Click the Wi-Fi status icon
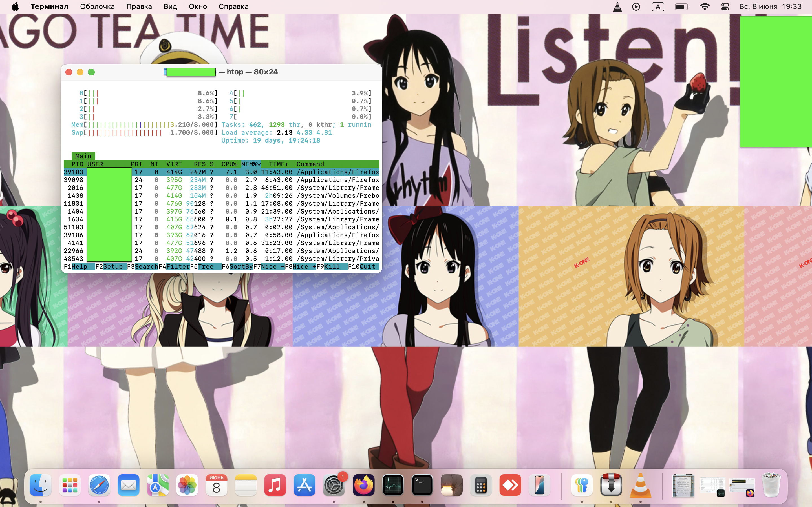Screen dimensions: 812x507 pos(705,7)
